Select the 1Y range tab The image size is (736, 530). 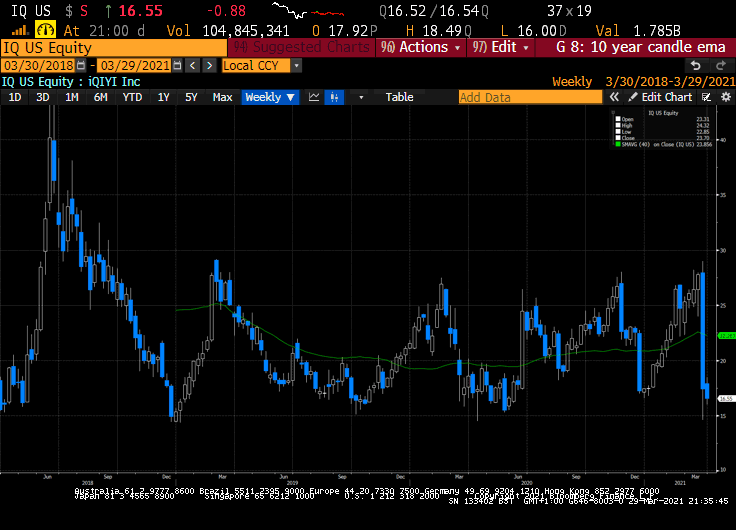pyautogui.click(x=163, y=97)
